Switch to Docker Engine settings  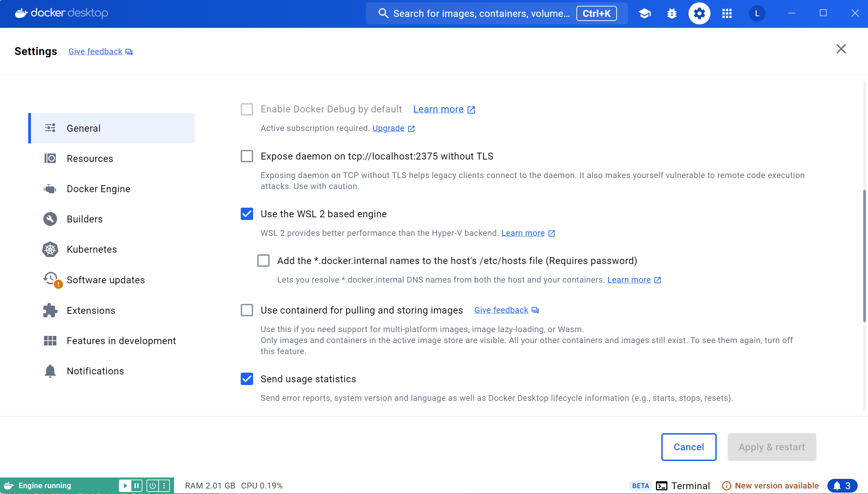point(111,189)
